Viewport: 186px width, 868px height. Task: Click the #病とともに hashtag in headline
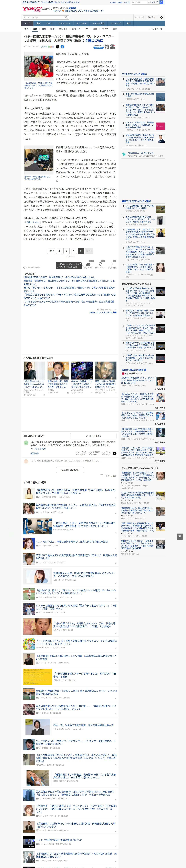coord(94,41)
